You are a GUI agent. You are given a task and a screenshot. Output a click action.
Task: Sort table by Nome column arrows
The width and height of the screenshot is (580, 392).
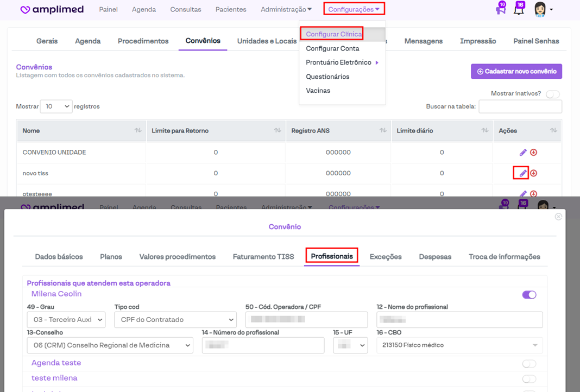(138, 131)
